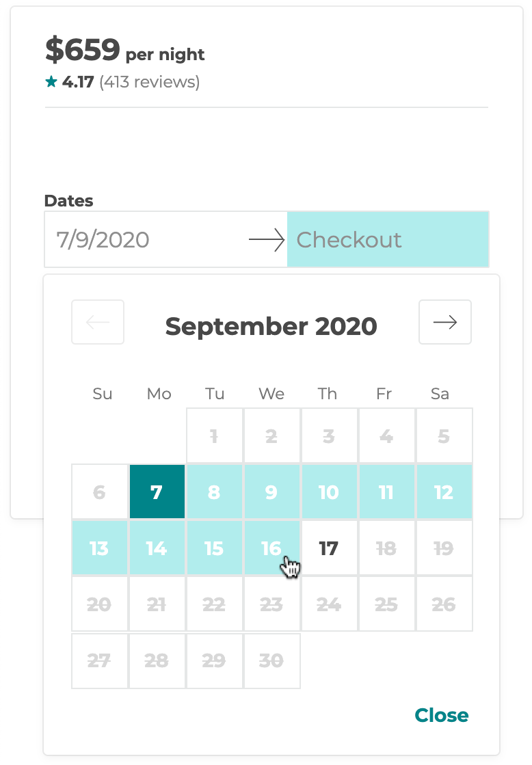Click the crossed-out date September 24

[328, 604]
